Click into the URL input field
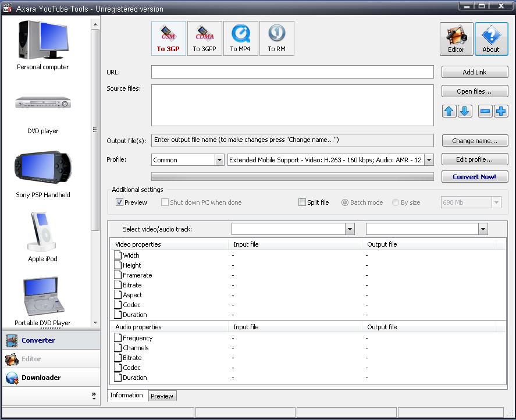 point(293,72)
